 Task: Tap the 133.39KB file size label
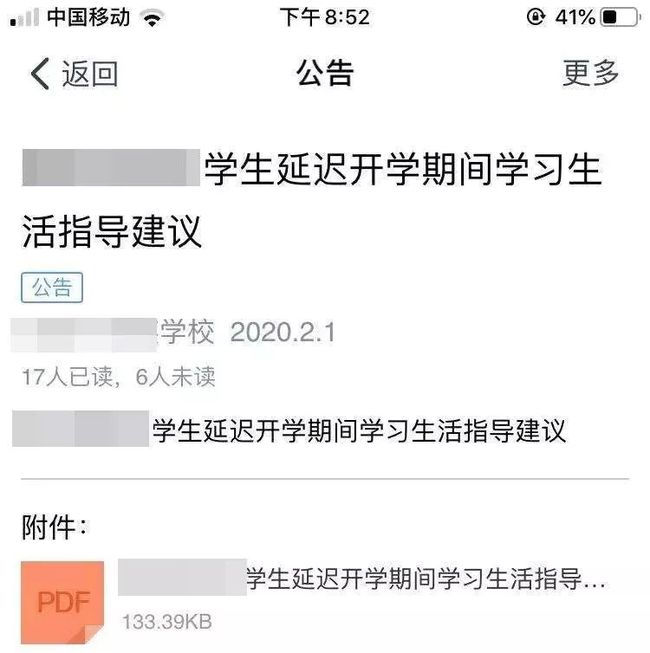pyautogui.click(x=167, y=622)
